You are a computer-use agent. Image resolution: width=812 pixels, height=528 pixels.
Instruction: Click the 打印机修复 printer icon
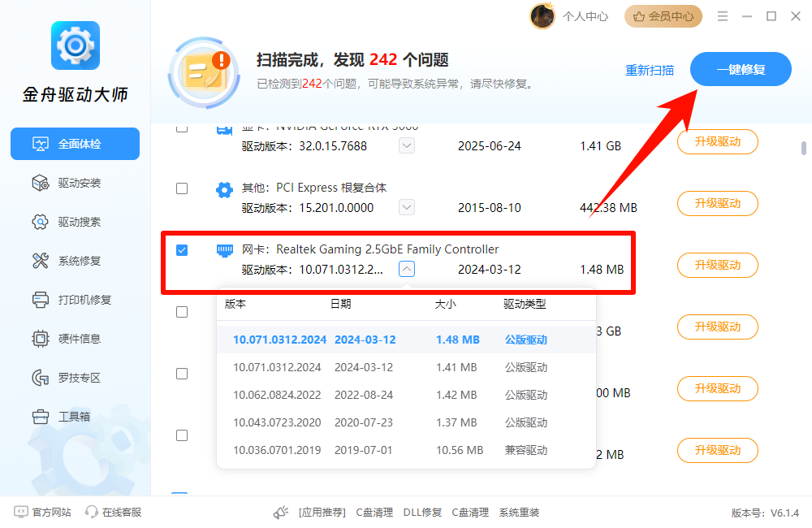tap(41, 300)
